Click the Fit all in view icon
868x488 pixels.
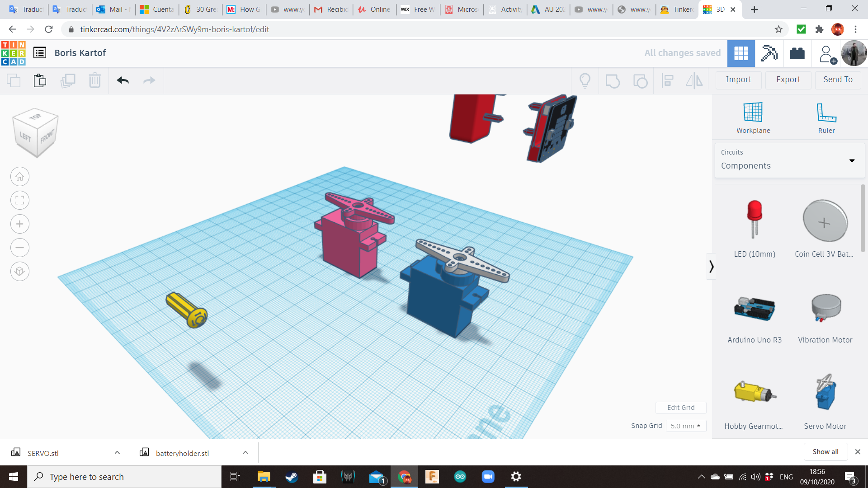pos(20,200)
